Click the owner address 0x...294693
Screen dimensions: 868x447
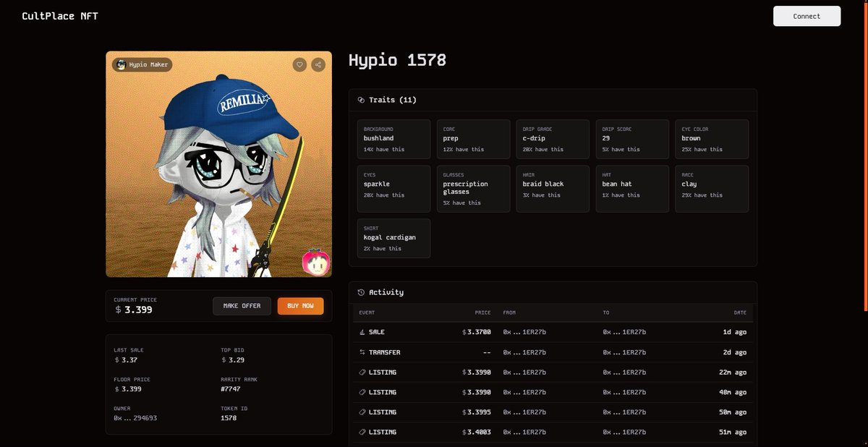(135, 418)
